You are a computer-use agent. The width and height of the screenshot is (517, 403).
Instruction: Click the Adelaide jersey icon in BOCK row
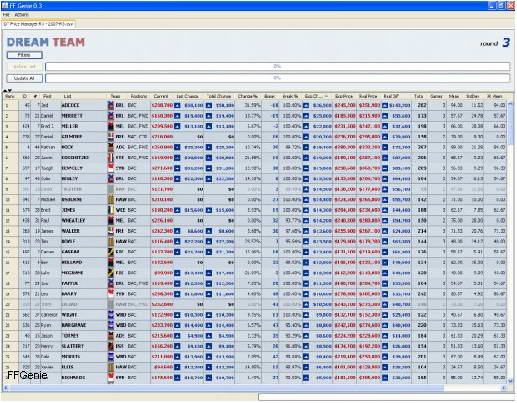[111, 147]
